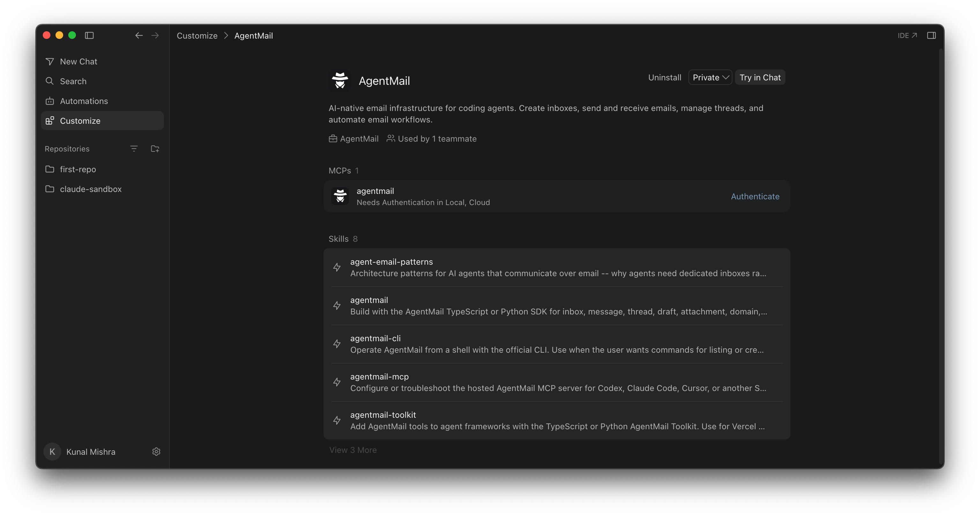Click the MCPs section heading

pos(340,171)
